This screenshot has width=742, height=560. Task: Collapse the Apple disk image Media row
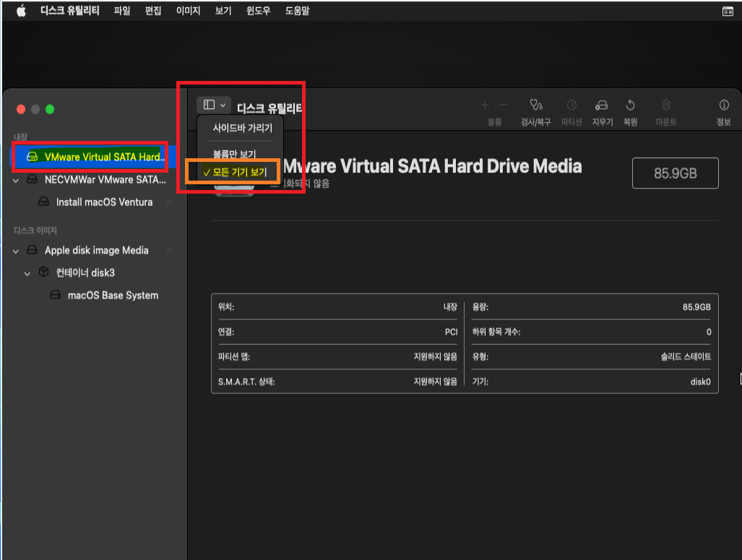[16, 251]
